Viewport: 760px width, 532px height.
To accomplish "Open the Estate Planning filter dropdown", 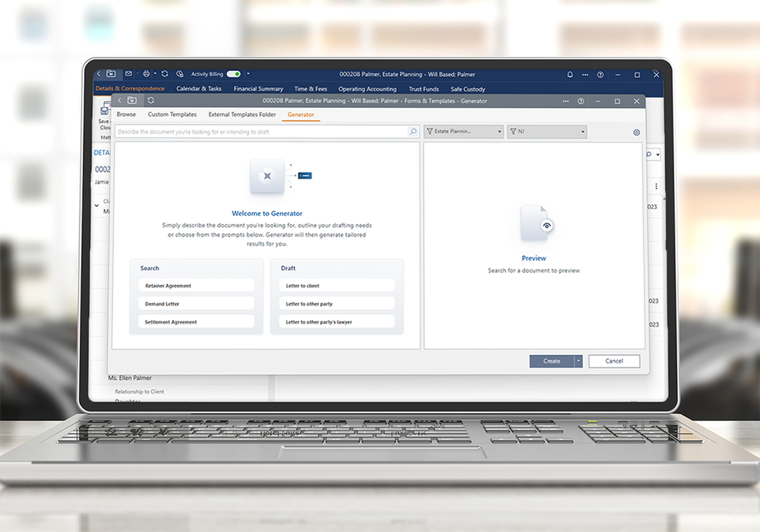I will 463,132.
